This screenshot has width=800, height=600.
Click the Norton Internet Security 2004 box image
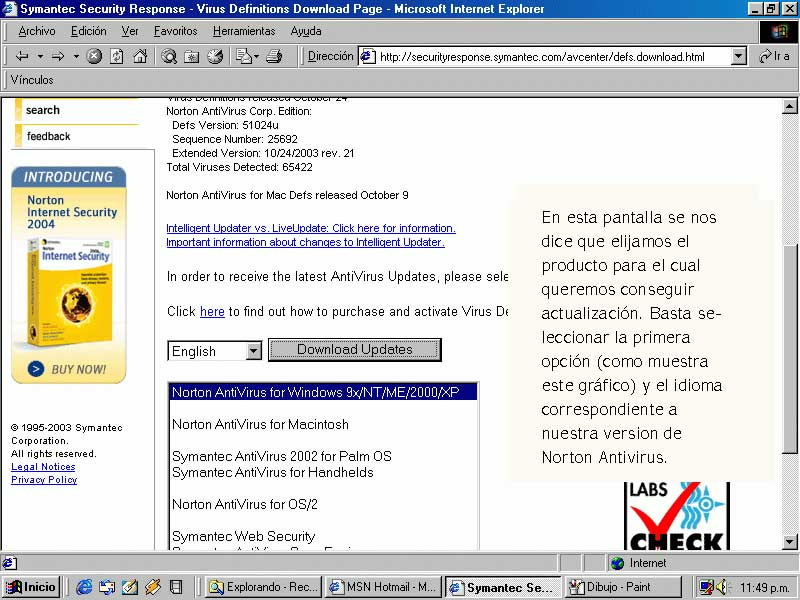coord(69,292)
